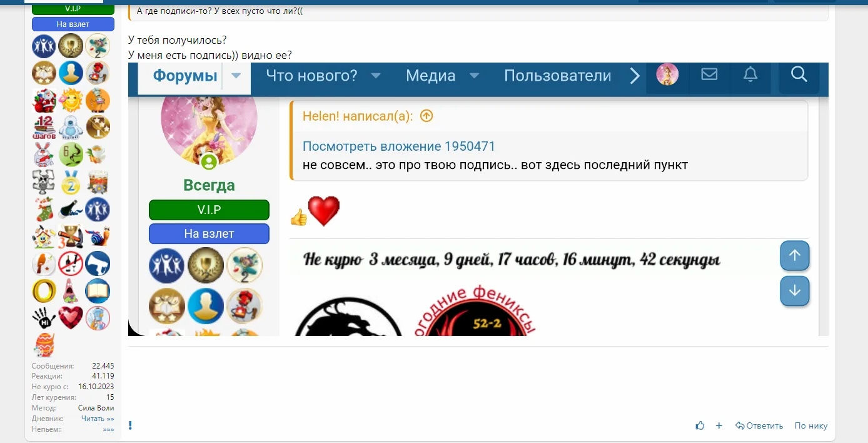Click the 'Не курю 3 месяца' signature counter
Viewport: 868px width, 443px height.
512,260
